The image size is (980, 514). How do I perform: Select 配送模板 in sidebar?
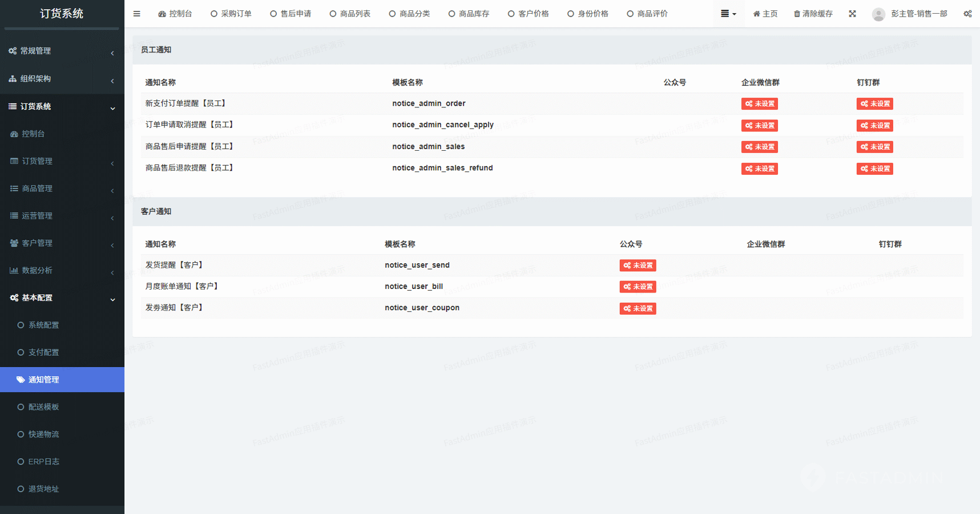43,407
